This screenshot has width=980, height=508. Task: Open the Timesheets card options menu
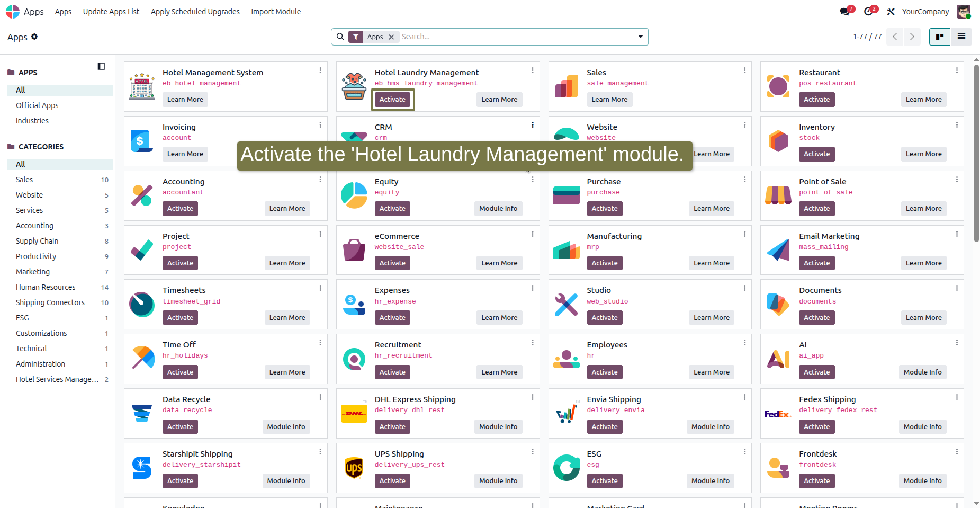tap(320, 288)
